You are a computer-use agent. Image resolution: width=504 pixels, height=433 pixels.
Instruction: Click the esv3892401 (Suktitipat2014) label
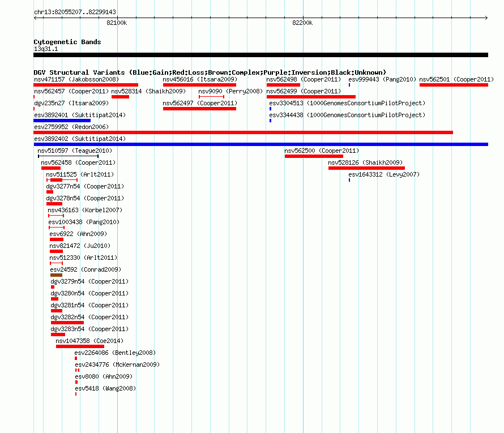[80, 115]
